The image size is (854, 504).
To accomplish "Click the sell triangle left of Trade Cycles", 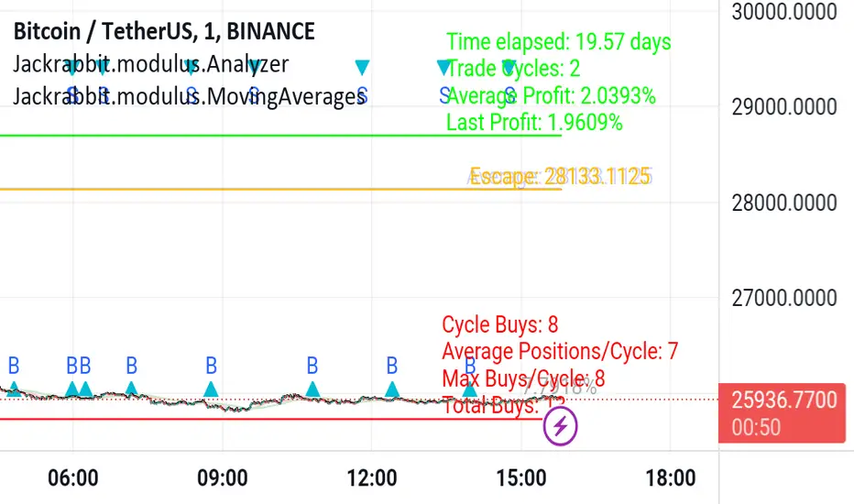I will (444, 67).
